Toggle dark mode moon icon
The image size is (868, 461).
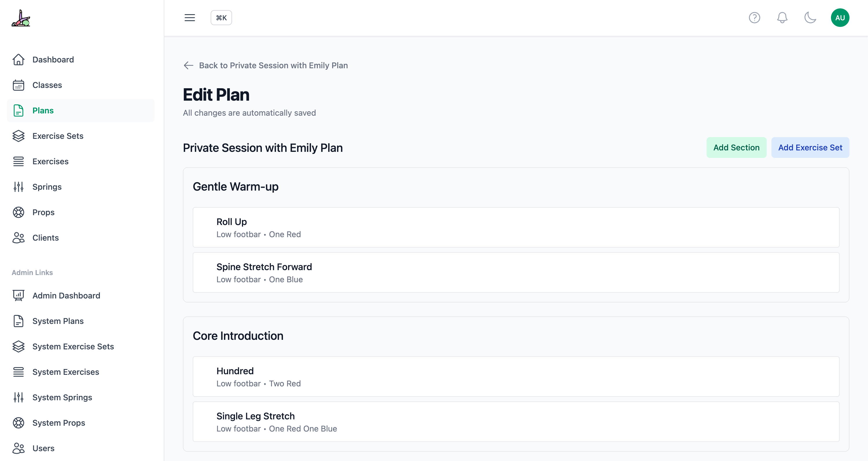click(810, 18)
